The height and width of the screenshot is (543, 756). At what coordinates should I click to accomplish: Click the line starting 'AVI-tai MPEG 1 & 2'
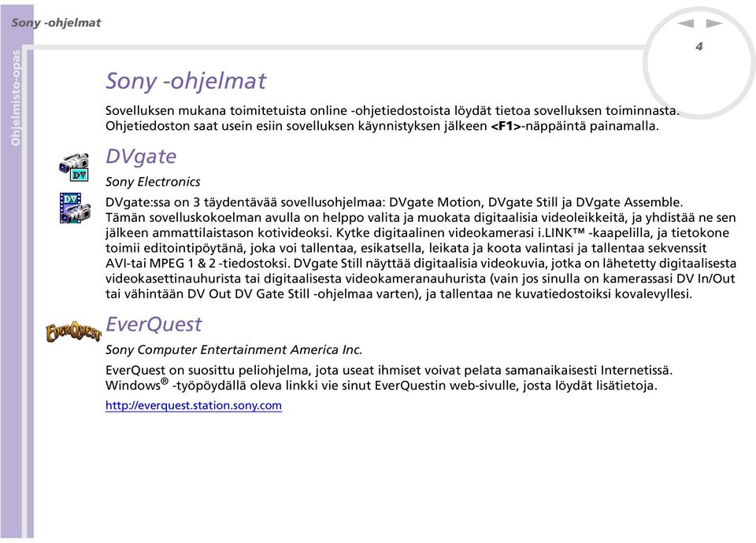point(421,263)
